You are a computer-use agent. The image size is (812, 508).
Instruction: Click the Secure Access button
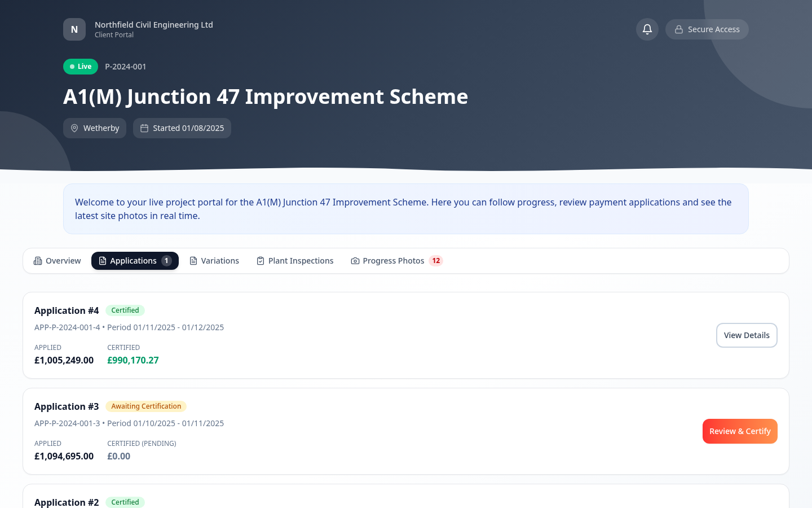pyautogui.click(x=707, y=29)
